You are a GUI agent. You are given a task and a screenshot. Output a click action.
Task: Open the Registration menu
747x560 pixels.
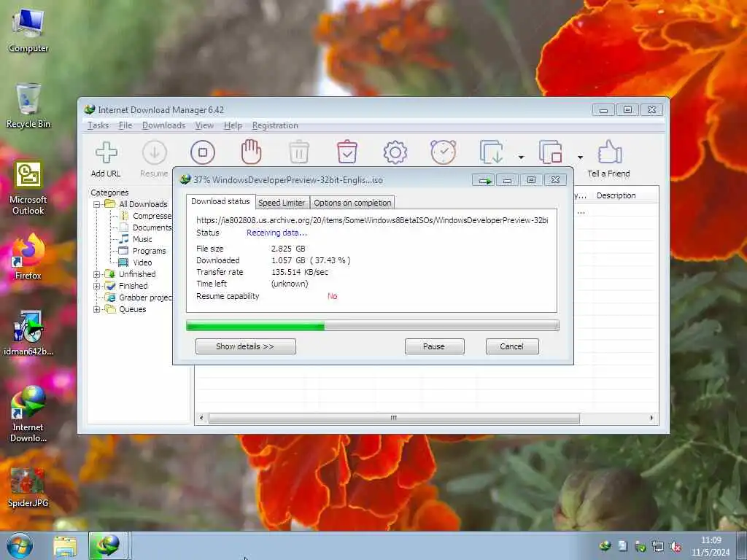click(275, 125)
